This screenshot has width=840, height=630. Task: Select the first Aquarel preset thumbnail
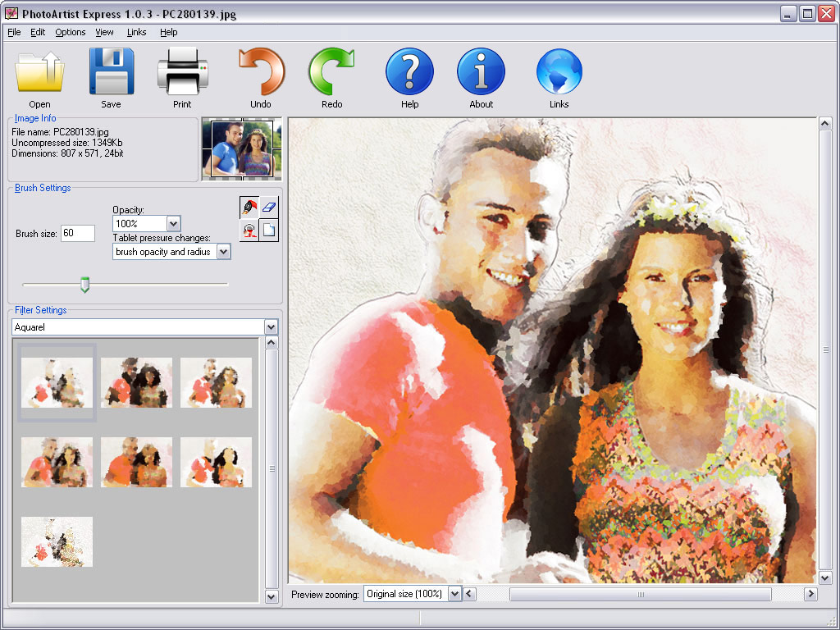coord(57,382)
